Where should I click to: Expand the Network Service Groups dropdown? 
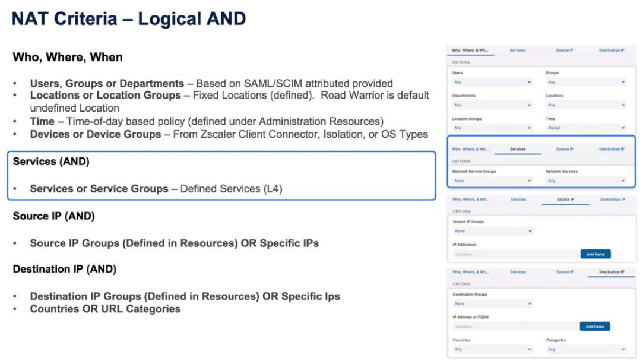pyautogui.click(x=492, y=181)
